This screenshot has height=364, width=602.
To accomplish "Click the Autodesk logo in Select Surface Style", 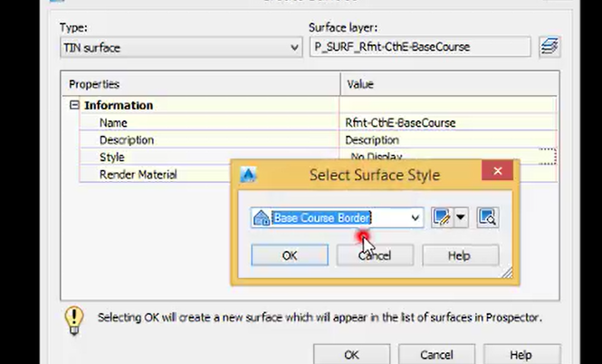I will (x=248, y=175).
